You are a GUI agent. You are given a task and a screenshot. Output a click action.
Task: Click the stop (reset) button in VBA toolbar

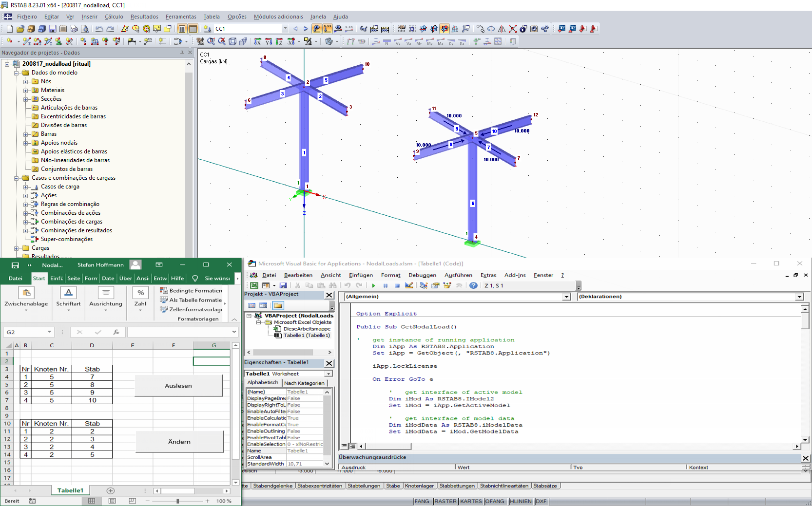click(x=397, y=286)
